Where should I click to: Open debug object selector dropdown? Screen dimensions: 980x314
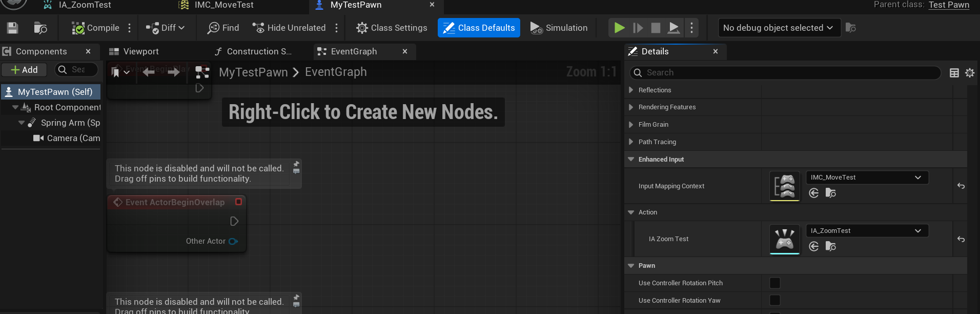tap(779, 28)
